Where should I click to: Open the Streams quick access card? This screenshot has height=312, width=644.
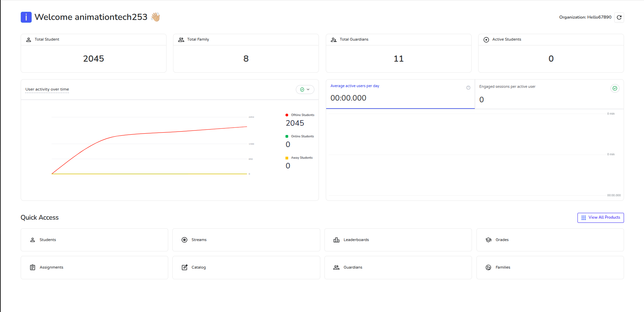coord(246,240)
